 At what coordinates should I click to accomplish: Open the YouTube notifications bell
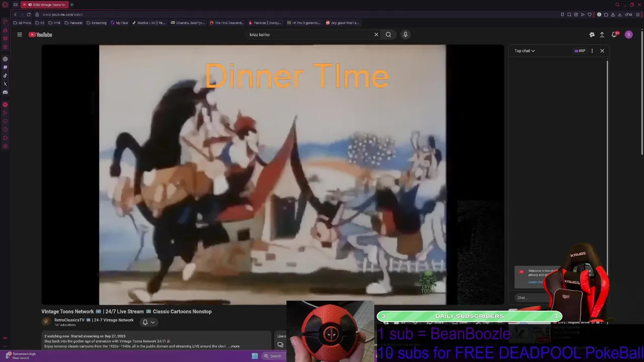coord(614,35)
